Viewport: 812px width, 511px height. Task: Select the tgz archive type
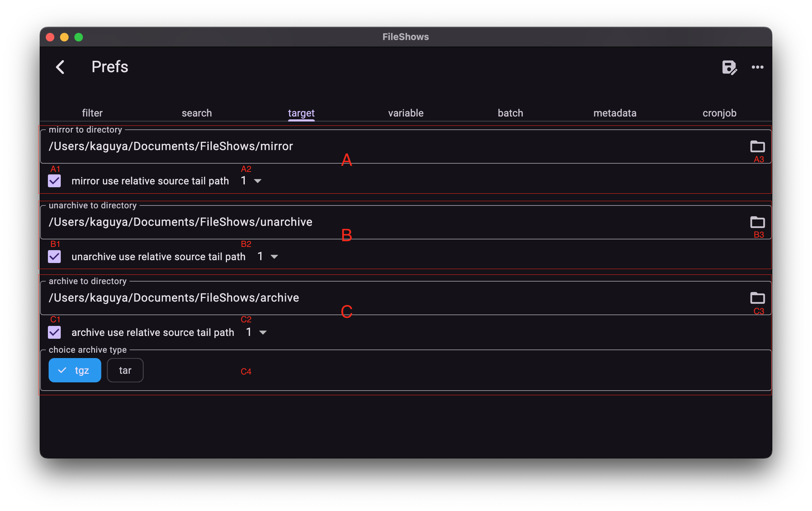[x=75, y=370]
